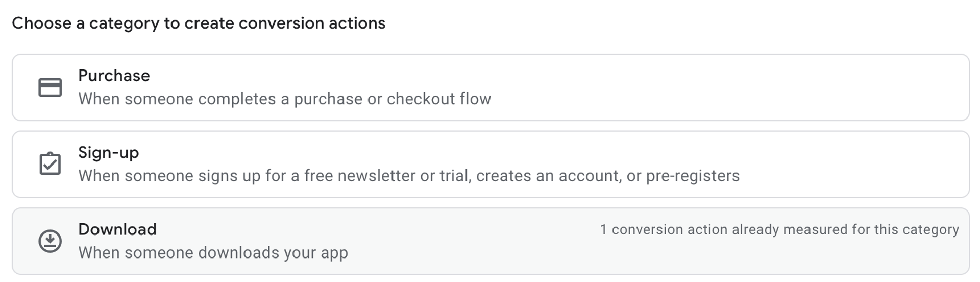Click "When someone completes a purchase" description
980x282 pixels.
click(x=284, y=99)
